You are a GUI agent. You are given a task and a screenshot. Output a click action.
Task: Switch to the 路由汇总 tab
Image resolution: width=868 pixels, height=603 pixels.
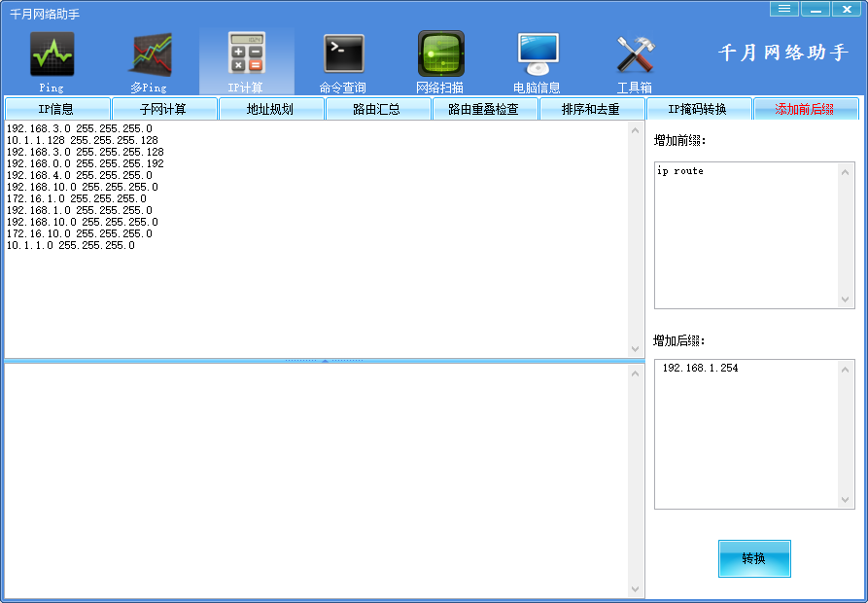point(377,109)
